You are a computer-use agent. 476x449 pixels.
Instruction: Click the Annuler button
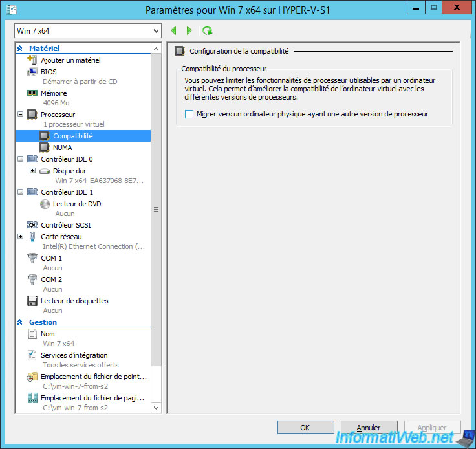pos(369,428)
